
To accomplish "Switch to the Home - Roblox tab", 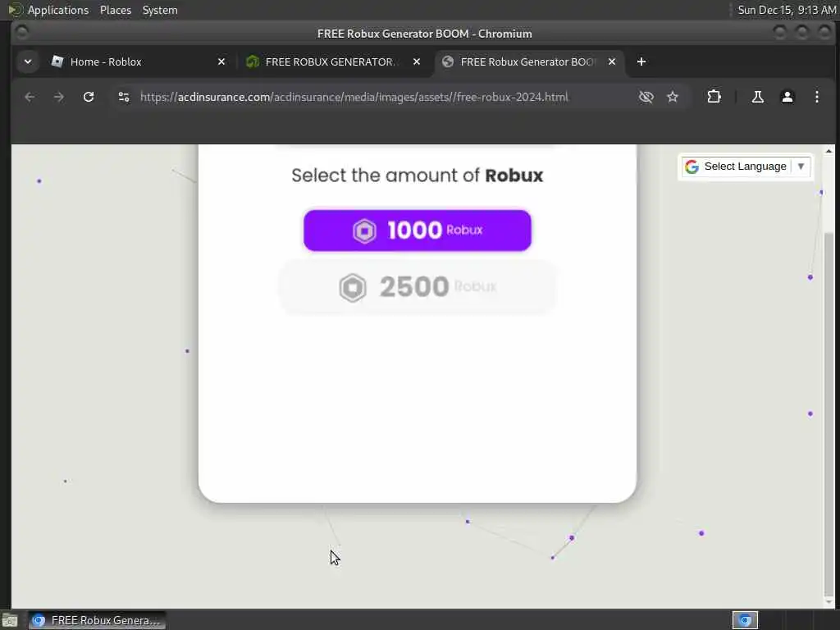I will tap(139, 62).
